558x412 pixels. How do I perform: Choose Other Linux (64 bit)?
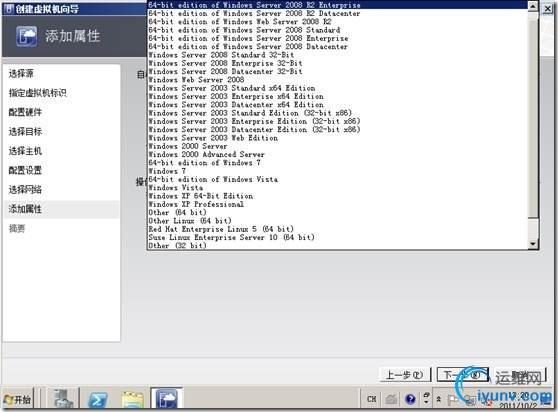pyautogui.click(x=337, y=221)
